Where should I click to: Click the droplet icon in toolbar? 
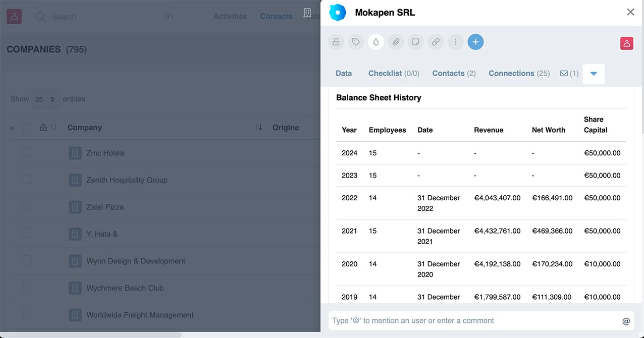376,42
